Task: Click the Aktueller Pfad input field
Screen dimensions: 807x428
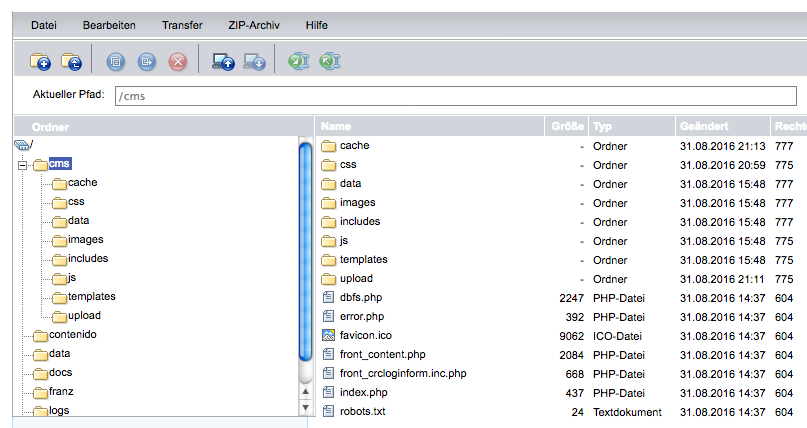Action: tap(454, 96)
